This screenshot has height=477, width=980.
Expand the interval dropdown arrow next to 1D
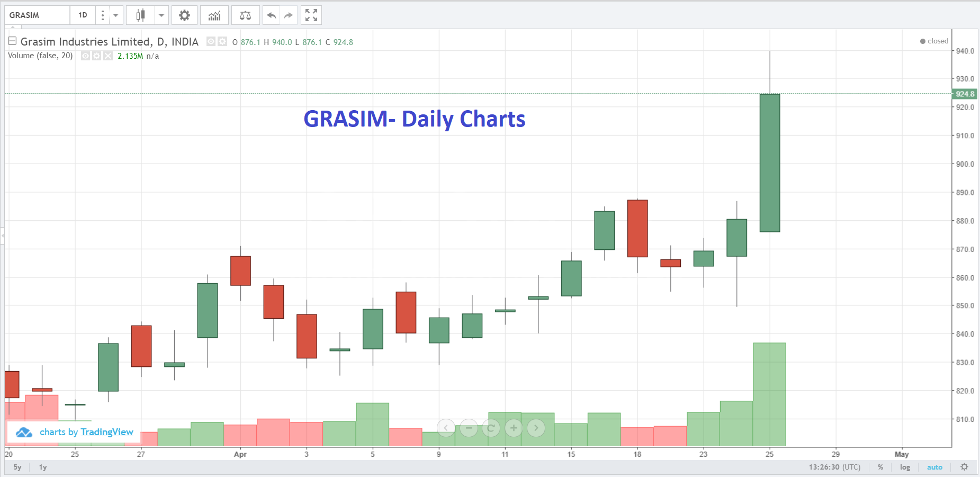116,15
